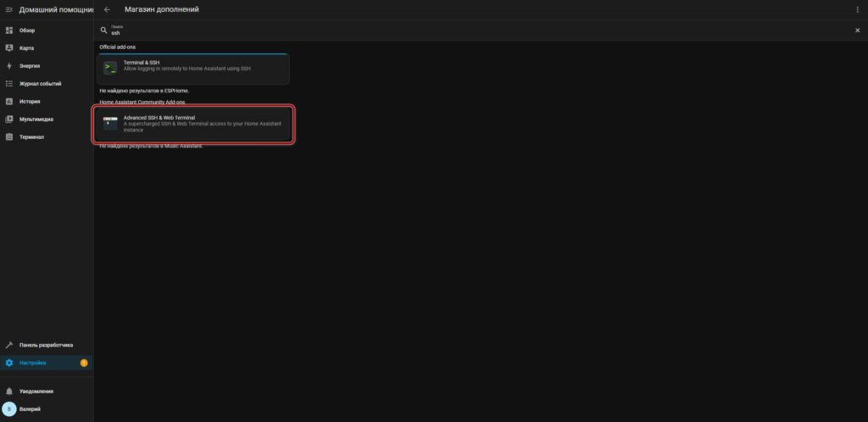Show the Уведомления notifications
This screenshot has width=868, height=422.
pos(36,391)
